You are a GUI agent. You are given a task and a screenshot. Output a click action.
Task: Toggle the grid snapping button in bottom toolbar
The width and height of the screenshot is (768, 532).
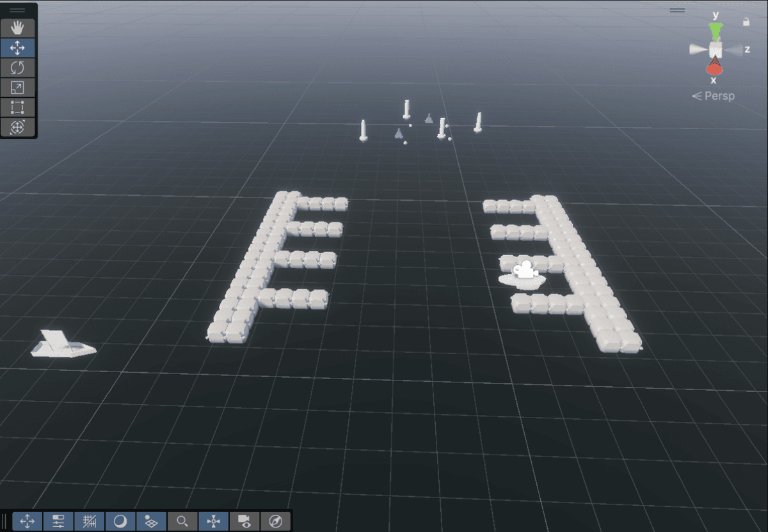point(90,521)
